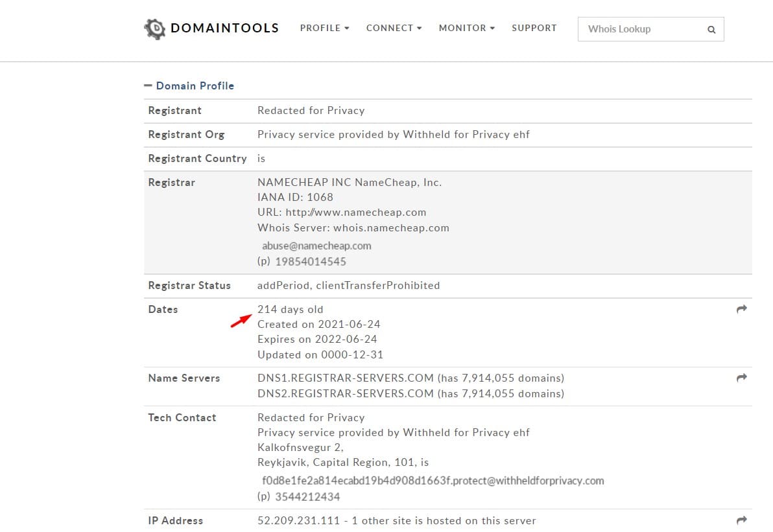773x532 pixels.
Task: Click the "214 days old" text
Action: coord(291,309)
